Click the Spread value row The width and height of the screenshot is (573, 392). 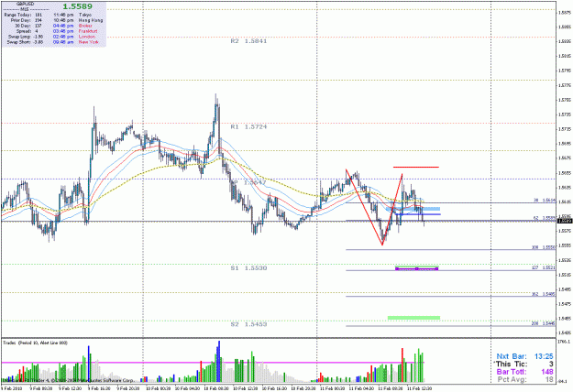coord(27,31)
